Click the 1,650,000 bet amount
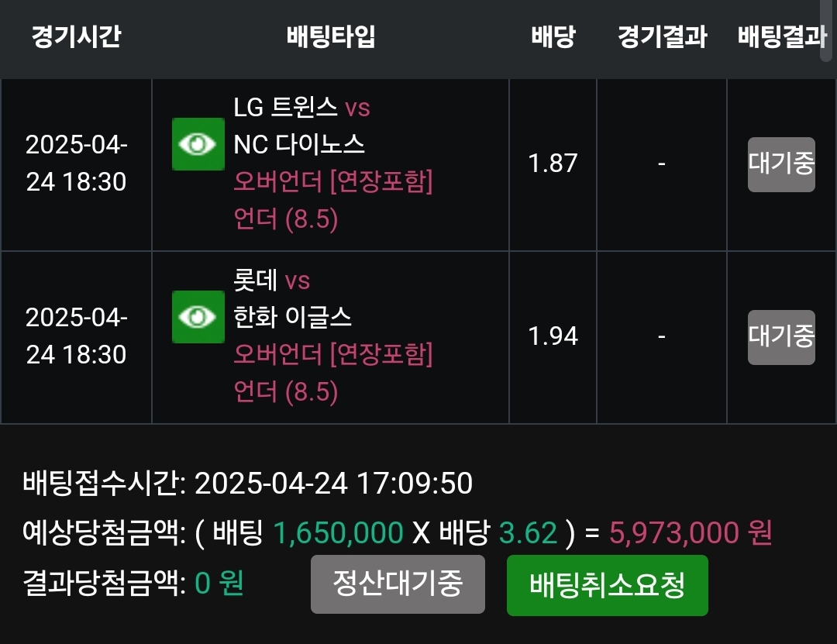This screenshot has width=837, height=644. (x=338, y=533)
